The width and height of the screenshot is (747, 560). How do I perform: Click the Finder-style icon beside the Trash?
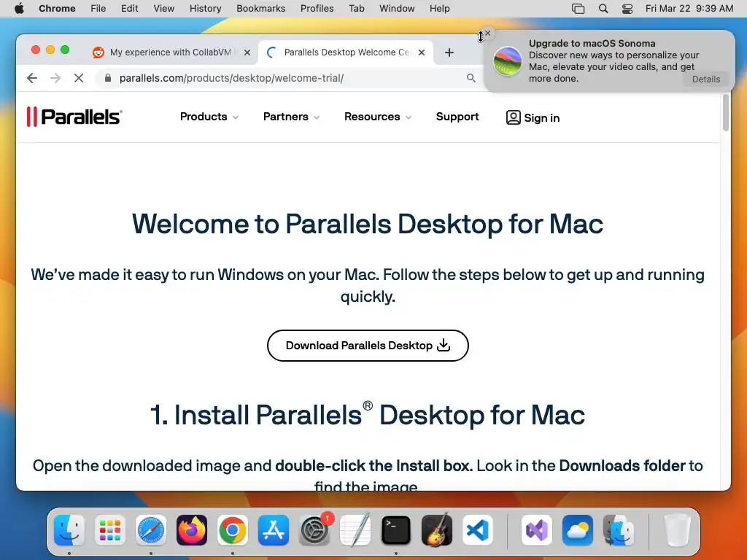(x=619, y=530)
